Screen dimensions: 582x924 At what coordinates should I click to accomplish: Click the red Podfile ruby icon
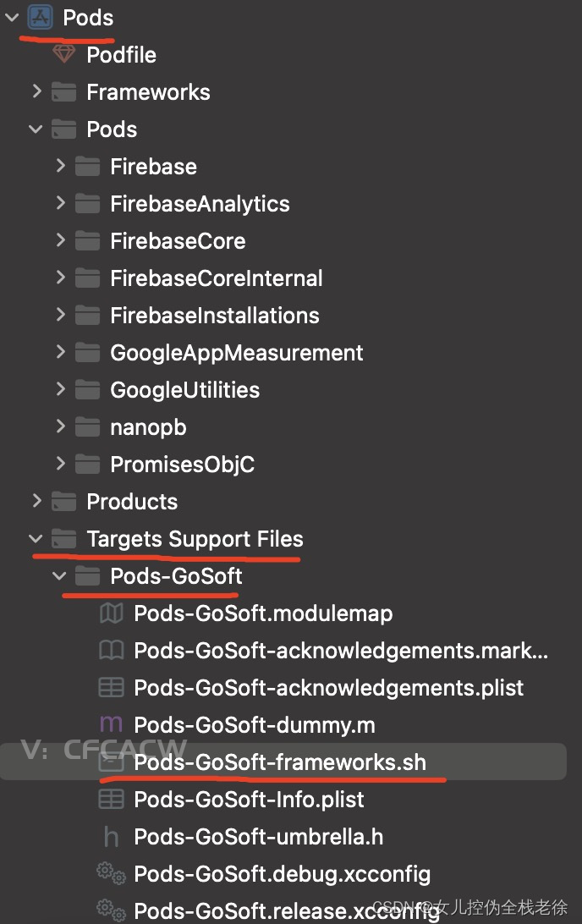coord(63,55)
